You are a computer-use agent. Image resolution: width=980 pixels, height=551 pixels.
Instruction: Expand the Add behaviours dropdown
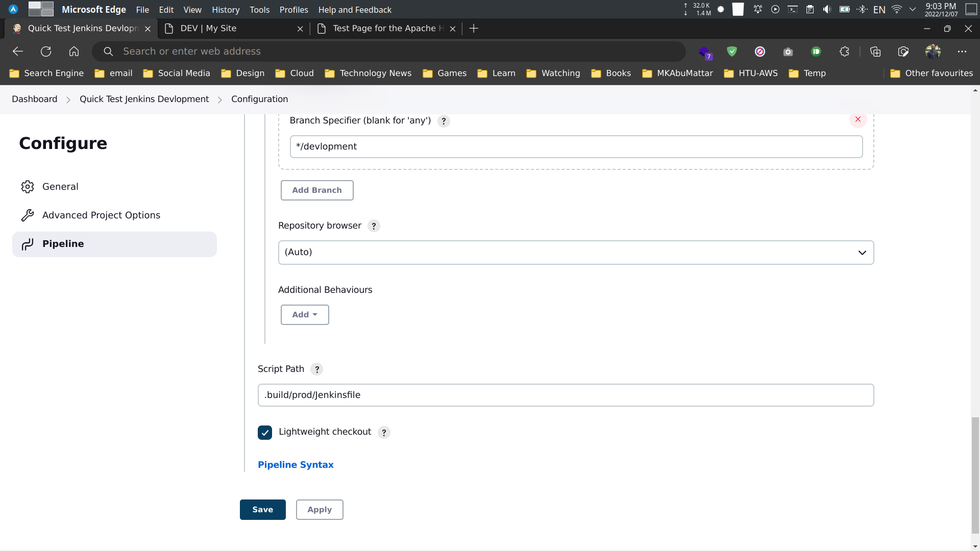(x=304, y=314)
